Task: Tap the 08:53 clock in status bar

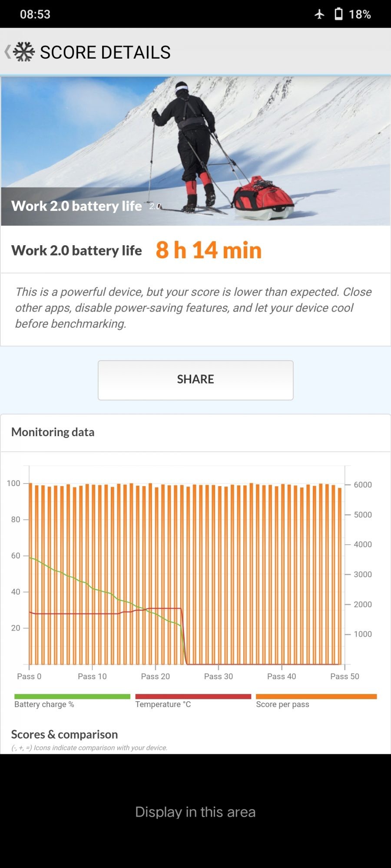Action: 35,14
